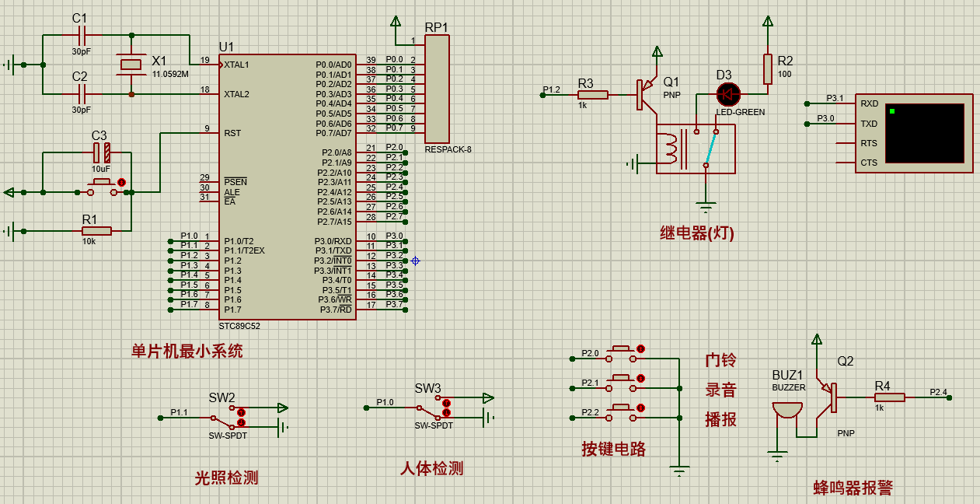
Task: Select the STC89C52 microcontroller U1 body
Action: tap(288, 187)
